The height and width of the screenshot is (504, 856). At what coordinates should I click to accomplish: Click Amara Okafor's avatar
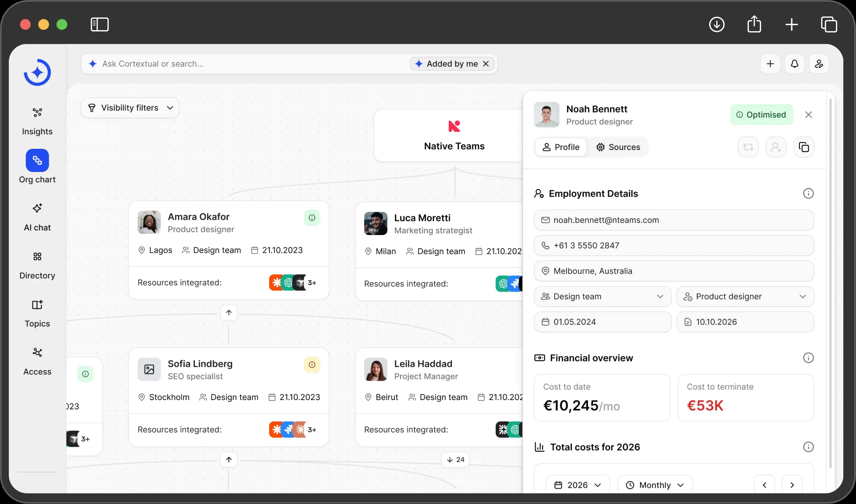click(x=149, y=223)
